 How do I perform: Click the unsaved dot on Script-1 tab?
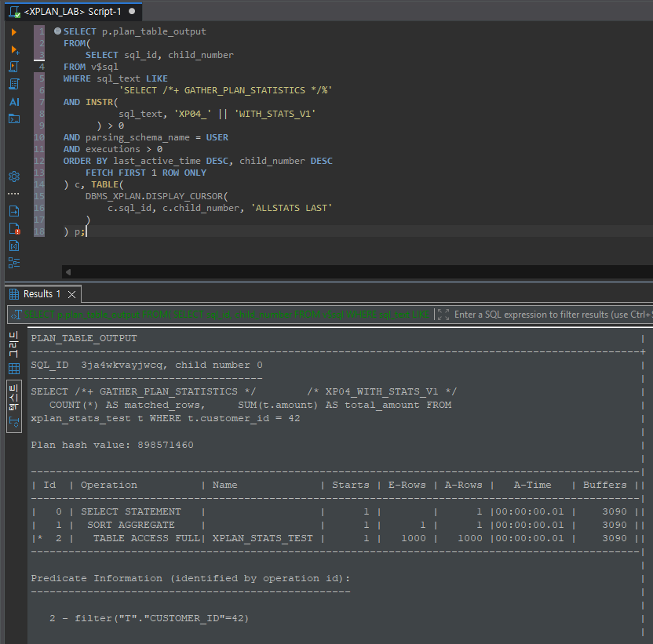[132, 11]
